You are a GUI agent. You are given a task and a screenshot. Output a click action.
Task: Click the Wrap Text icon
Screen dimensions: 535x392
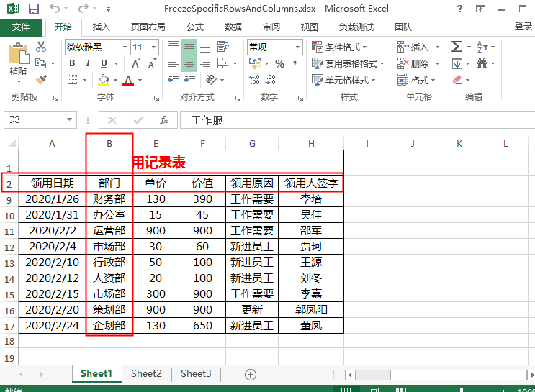click(x=223, y=47)
